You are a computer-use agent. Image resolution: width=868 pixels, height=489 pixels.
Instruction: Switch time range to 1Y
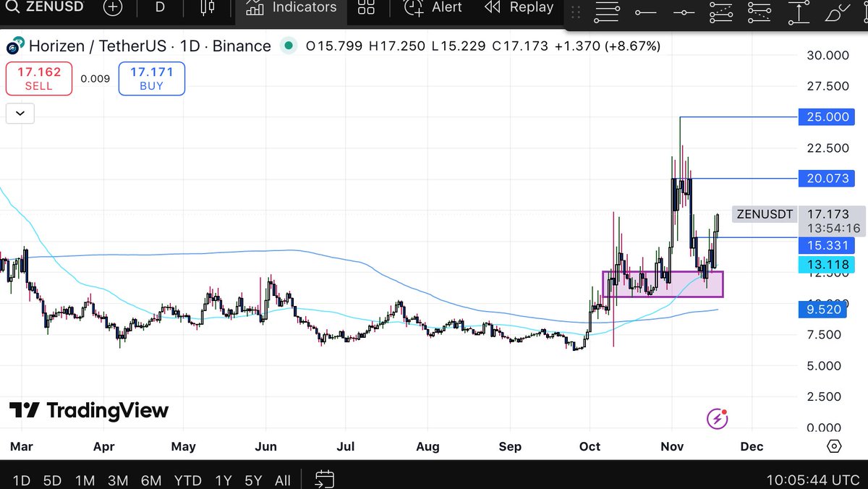tap(224, 480)
